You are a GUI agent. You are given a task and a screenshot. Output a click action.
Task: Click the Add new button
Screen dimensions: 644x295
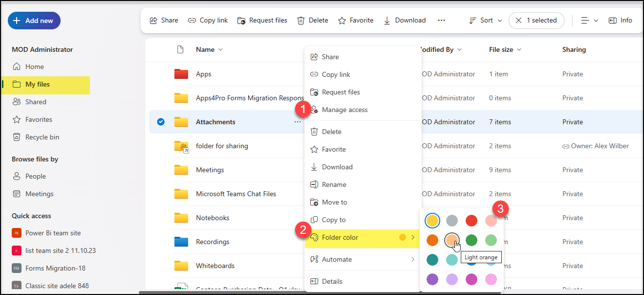pos(34,21)
